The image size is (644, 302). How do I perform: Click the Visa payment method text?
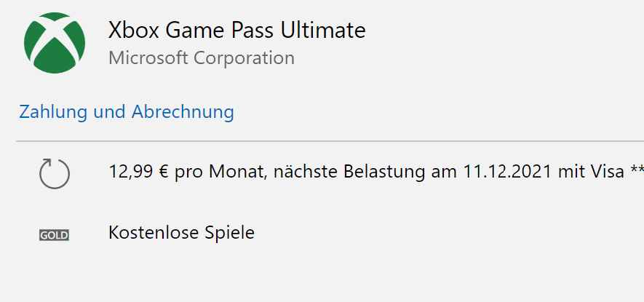(x=605, y=172)
